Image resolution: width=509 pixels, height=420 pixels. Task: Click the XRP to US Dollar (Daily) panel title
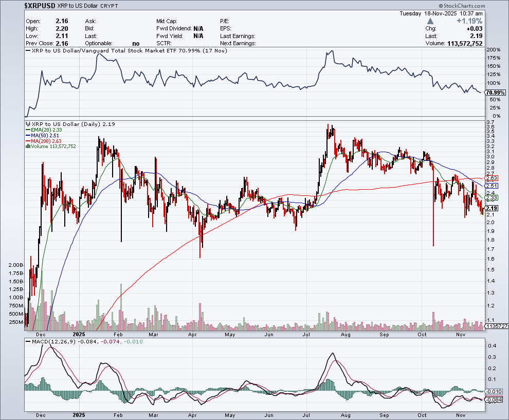click(x=66, y=124)
